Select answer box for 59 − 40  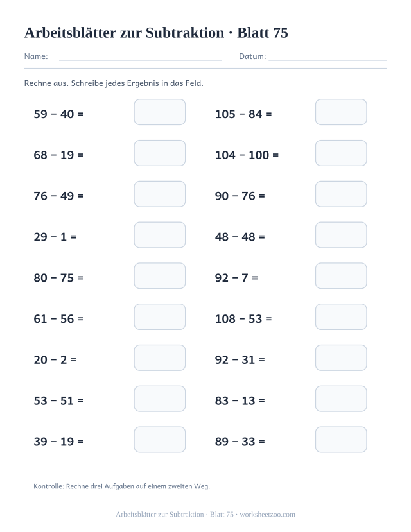(160, 112)
